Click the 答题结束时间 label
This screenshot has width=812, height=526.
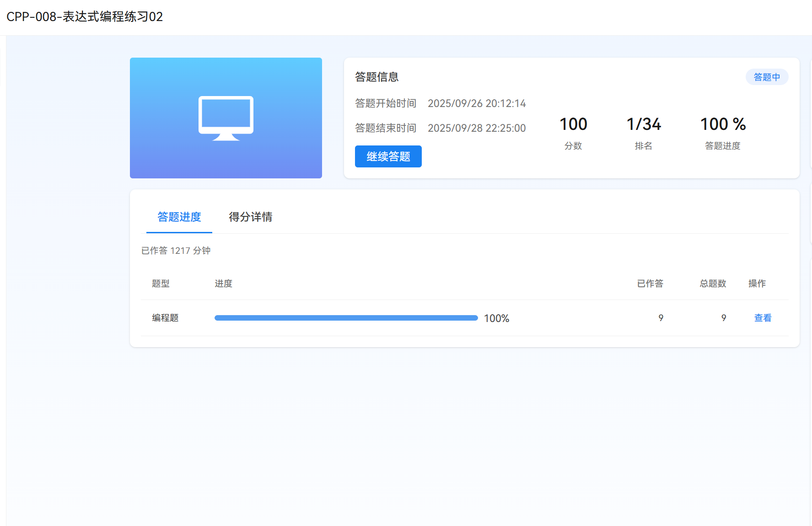[x=386, y=128]
